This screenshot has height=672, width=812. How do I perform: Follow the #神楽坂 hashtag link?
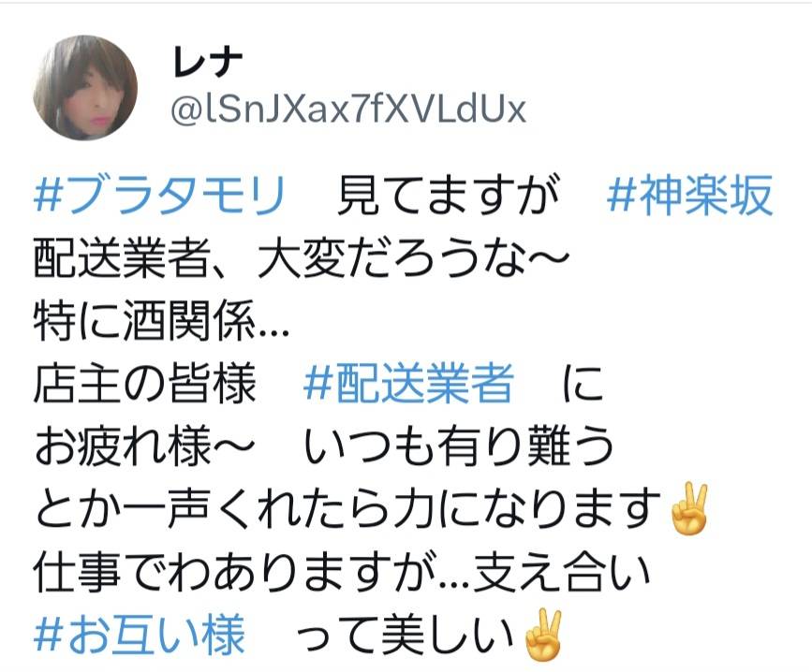click(x=690, y=195)
